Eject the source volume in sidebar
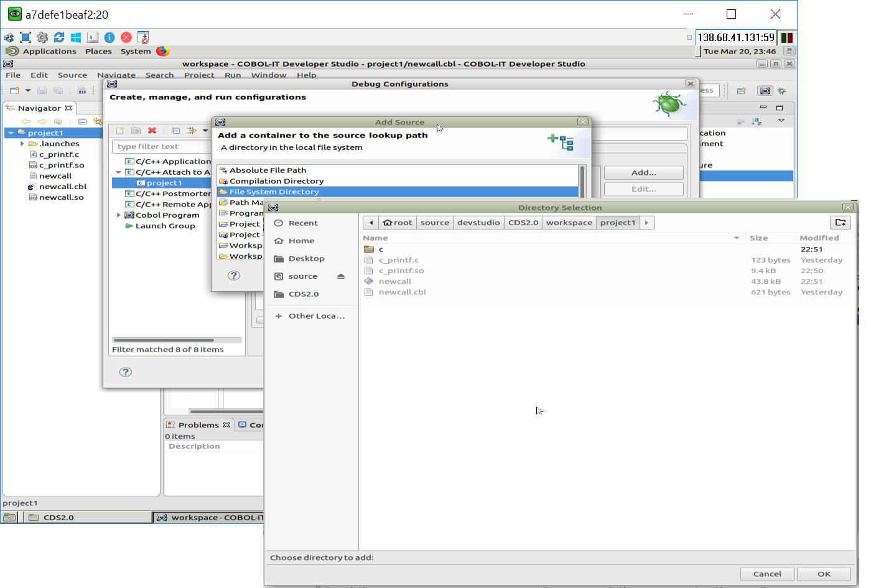The height and width of the screenshot is (588, 871). 340,276
